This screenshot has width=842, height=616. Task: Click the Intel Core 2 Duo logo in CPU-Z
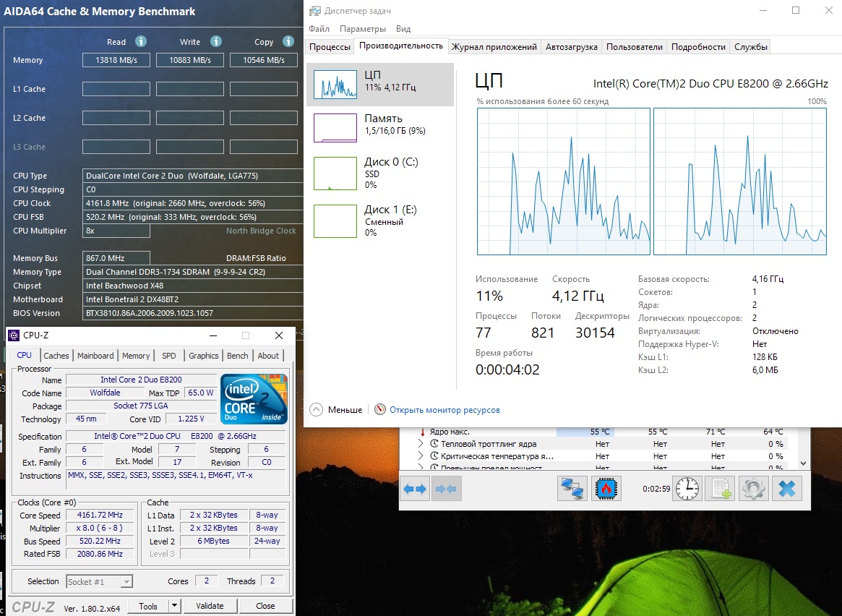(x=254, y=399)
